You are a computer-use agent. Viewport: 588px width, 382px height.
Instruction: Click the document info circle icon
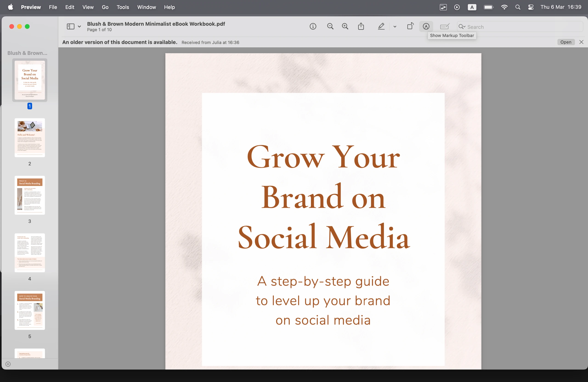click(313, 27)
